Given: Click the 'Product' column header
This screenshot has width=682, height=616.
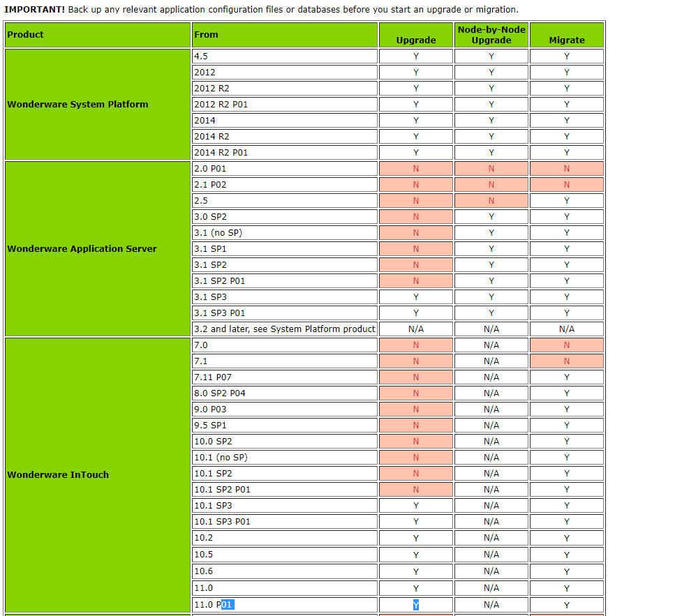Looking at the screenshot, I should (x=98, y=35).
